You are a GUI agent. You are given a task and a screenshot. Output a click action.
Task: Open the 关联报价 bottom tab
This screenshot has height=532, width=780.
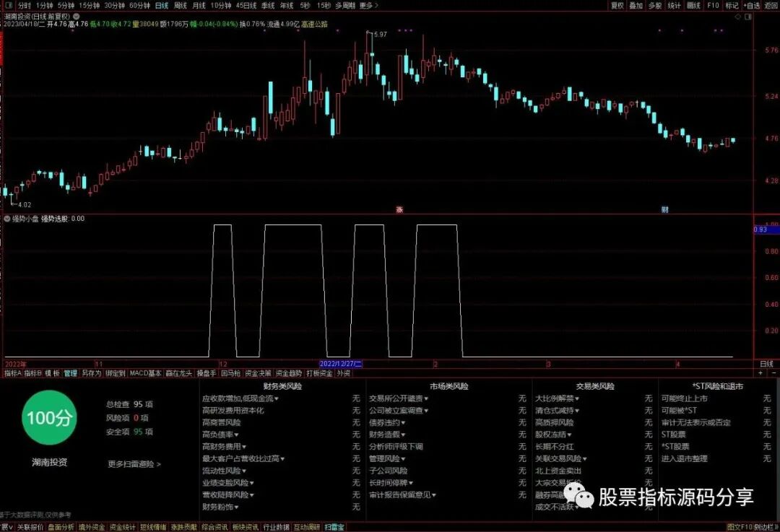(x=30, y=527)
